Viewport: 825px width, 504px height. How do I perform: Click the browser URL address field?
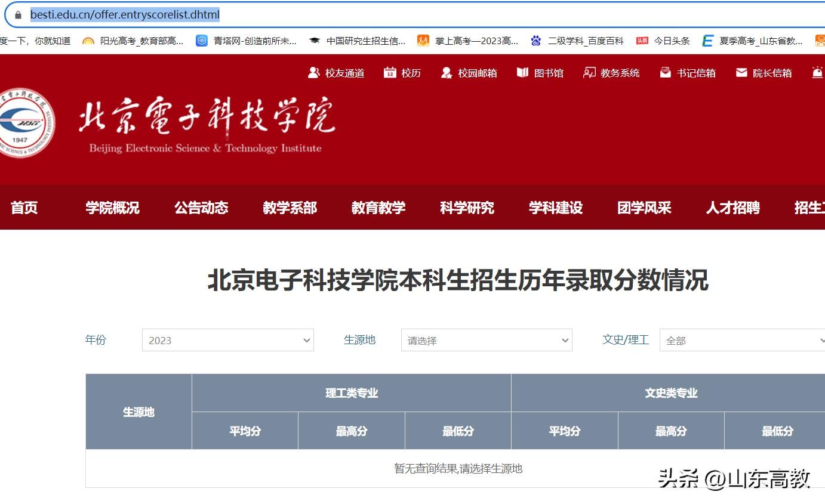pyautogui.click(x=418, y=15)
